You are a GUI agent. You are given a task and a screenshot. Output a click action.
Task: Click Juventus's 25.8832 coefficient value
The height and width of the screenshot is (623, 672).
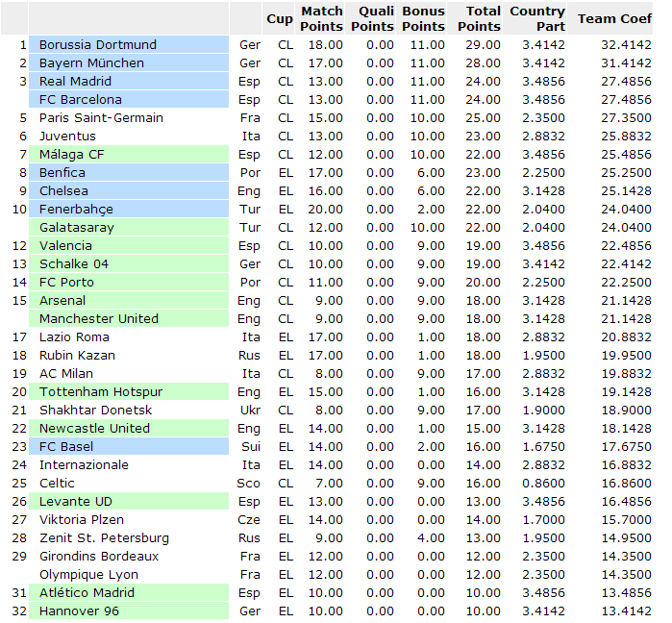(626, 137)
